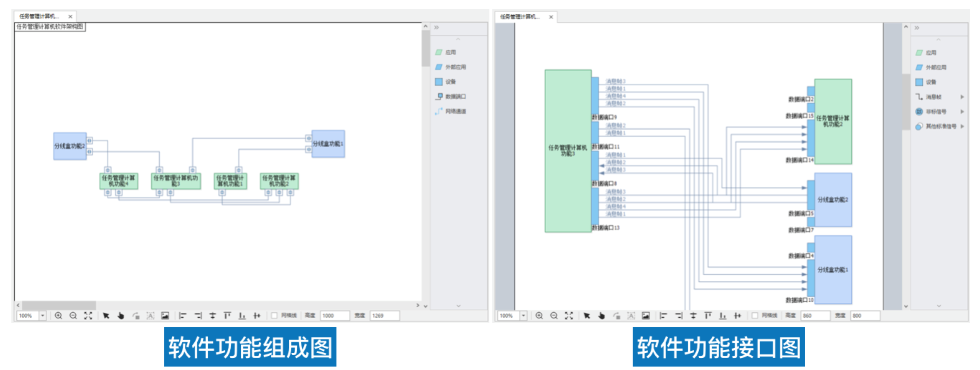Click fit-to-screen icon in left toolbar
The width and height of the screenshot is (980, 370).
tap(88, 316)
